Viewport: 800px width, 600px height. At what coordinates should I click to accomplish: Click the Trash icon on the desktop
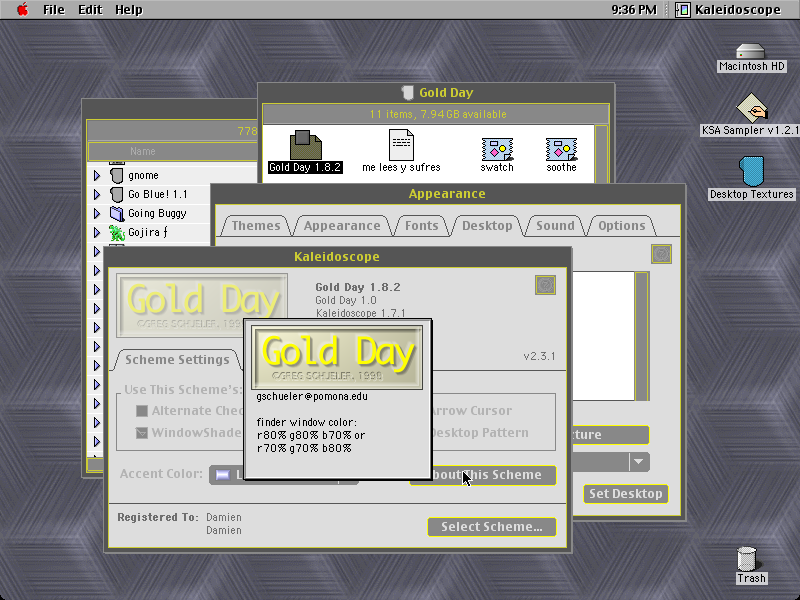(747, 559)
